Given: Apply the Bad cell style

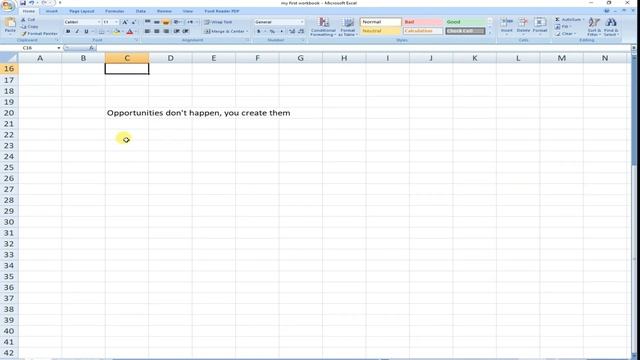Looking at the screenshot, I should (423, 22).
